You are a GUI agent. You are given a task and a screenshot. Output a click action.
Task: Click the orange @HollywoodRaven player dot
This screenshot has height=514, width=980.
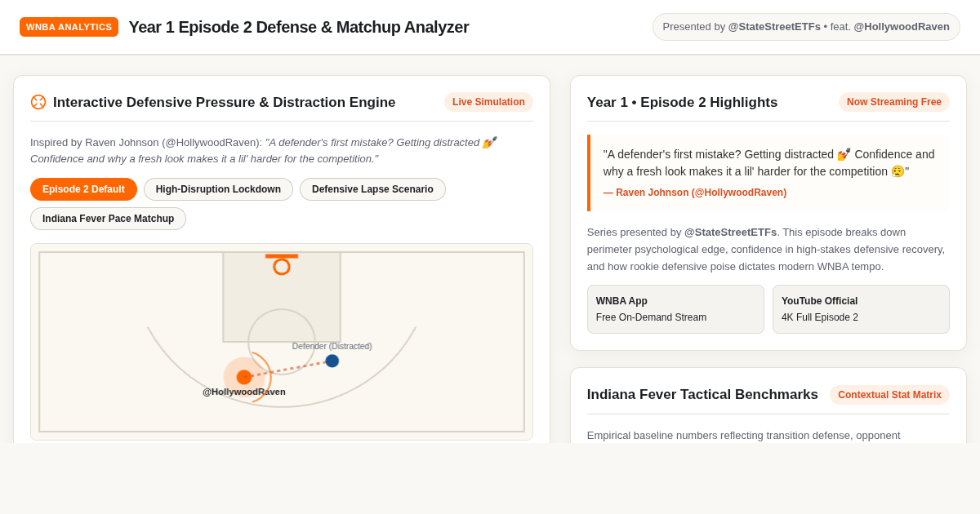click(244, 377)
